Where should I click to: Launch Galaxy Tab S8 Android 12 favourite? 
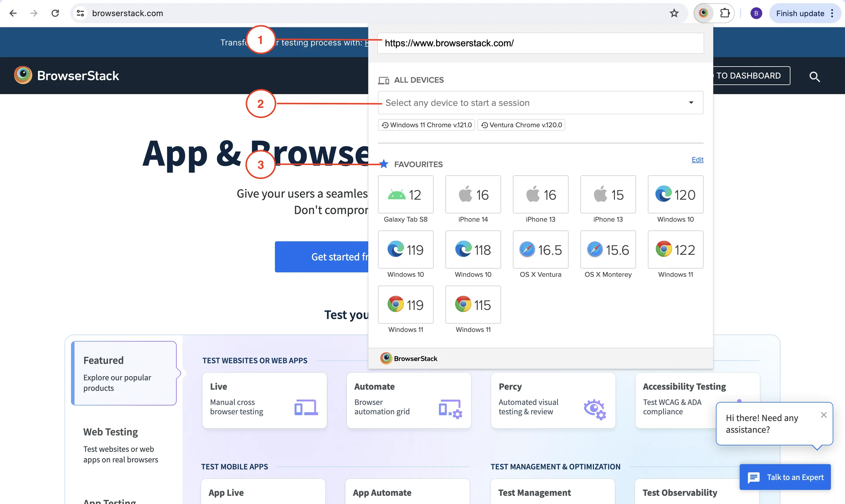(x=405, y=195)
